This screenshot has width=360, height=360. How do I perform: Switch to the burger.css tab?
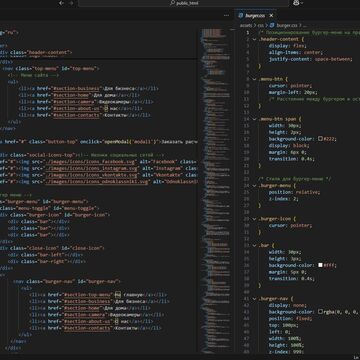click(255, 15)
